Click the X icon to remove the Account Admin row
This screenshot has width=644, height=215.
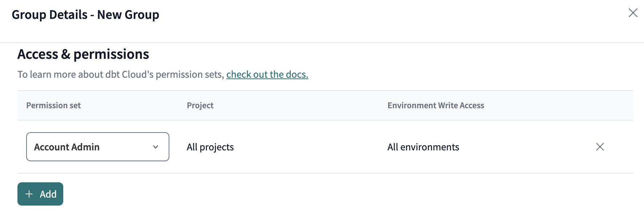pyautogui.click(x=600, y=147)
